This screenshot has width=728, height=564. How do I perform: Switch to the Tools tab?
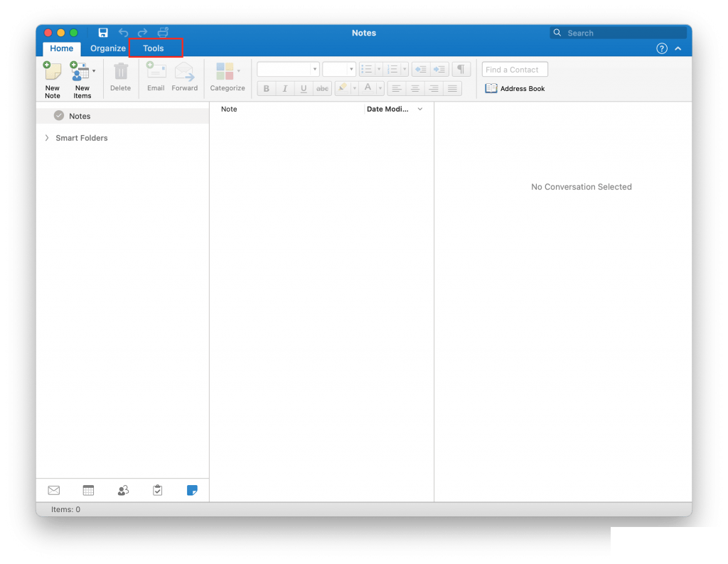pos(154,48)
